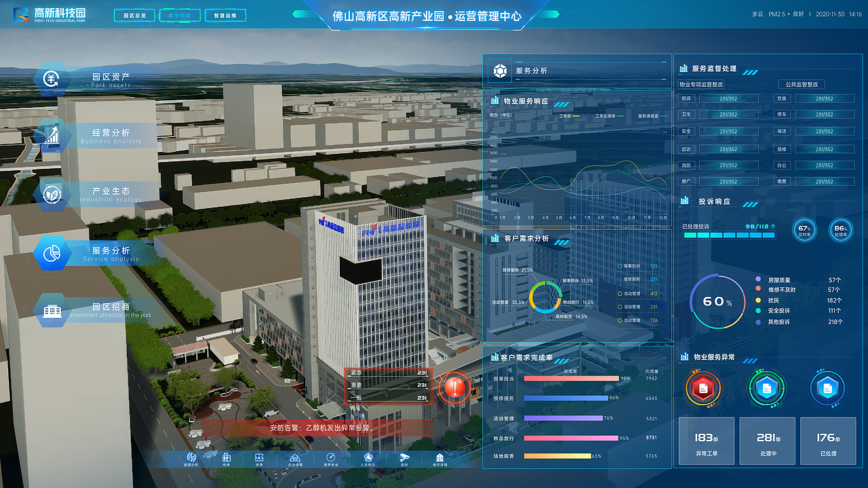This screenshot has height=488, width=868.
Task: Open 园区资产 Park assets menu
Action: (102, 79)
